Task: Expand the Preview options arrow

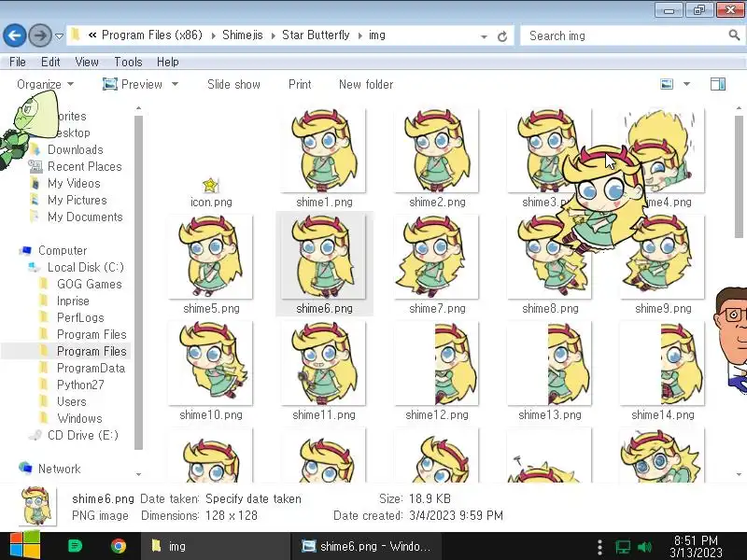Action: click(x=175, y=84)
